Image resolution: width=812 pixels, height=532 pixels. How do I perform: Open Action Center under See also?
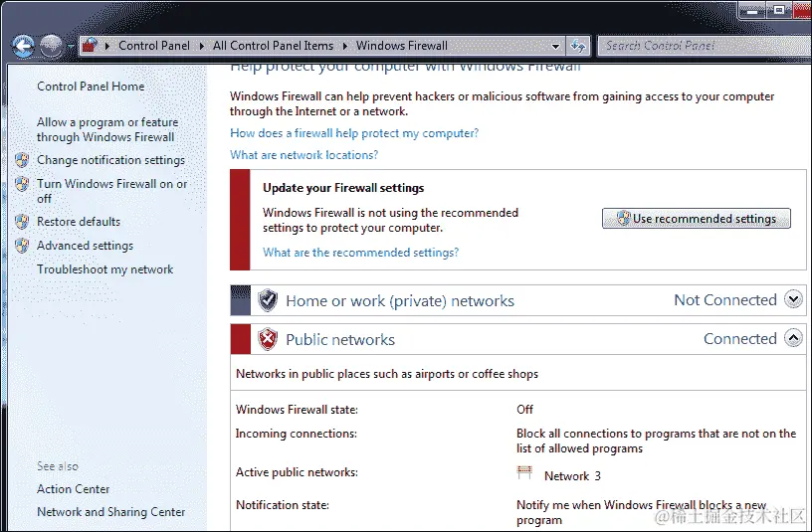pyautogui.click(x=73, y=489)
